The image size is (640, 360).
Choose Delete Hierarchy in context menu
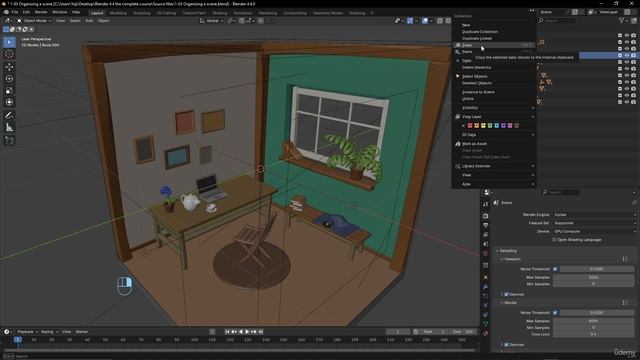[x=494, y=67]
